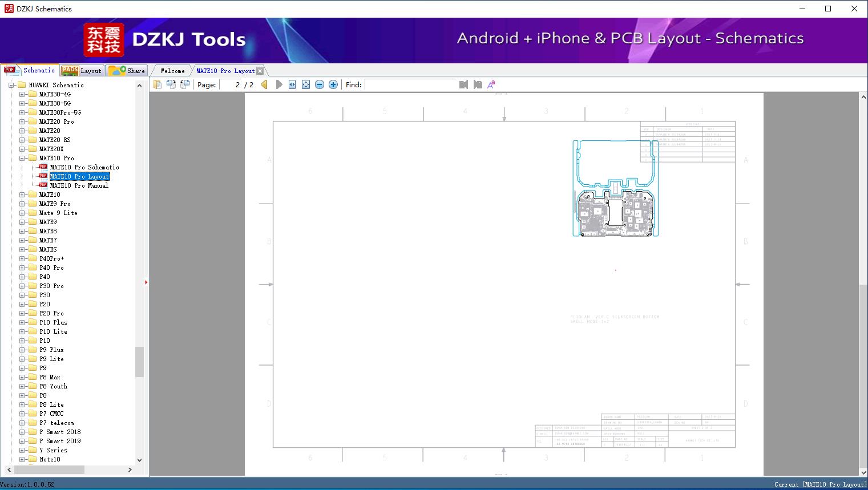Collapse the MATE10 Pro folder
Viewport: 868px width, 490px height.
[22, 158]
